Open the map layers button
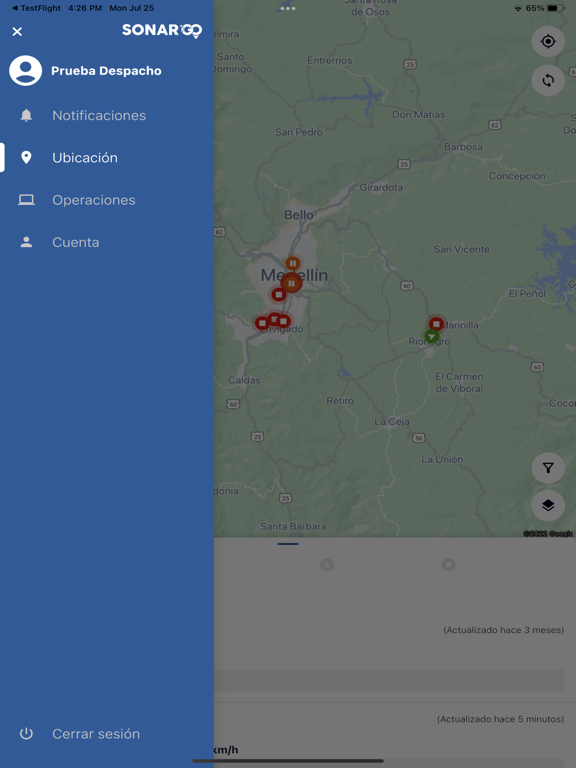Screen dimensions: 576x768 [x=548, y=505]
